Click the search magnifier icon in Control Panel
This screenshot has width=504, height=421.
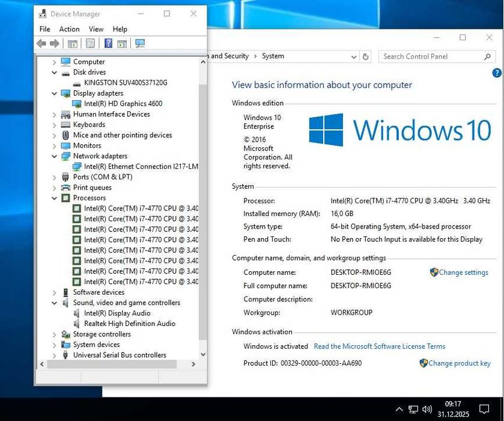pyautogui.click(x=487, y=57)
